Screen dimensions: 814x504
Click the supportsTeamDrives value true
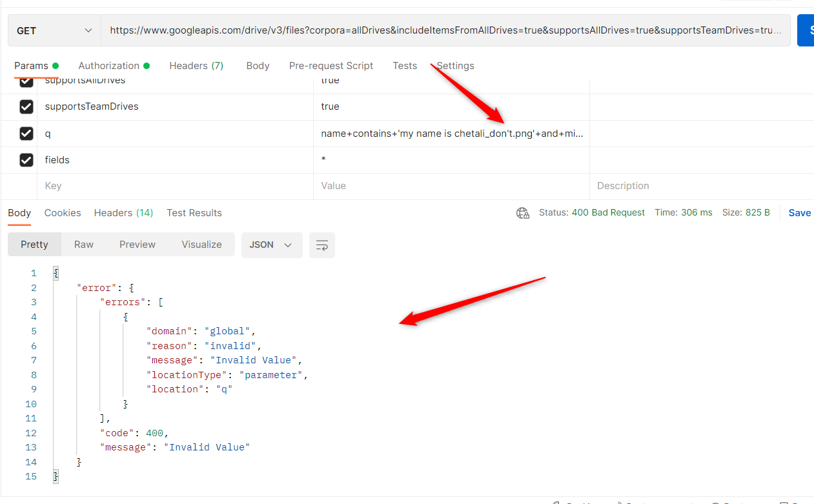(x=330, y=106)
